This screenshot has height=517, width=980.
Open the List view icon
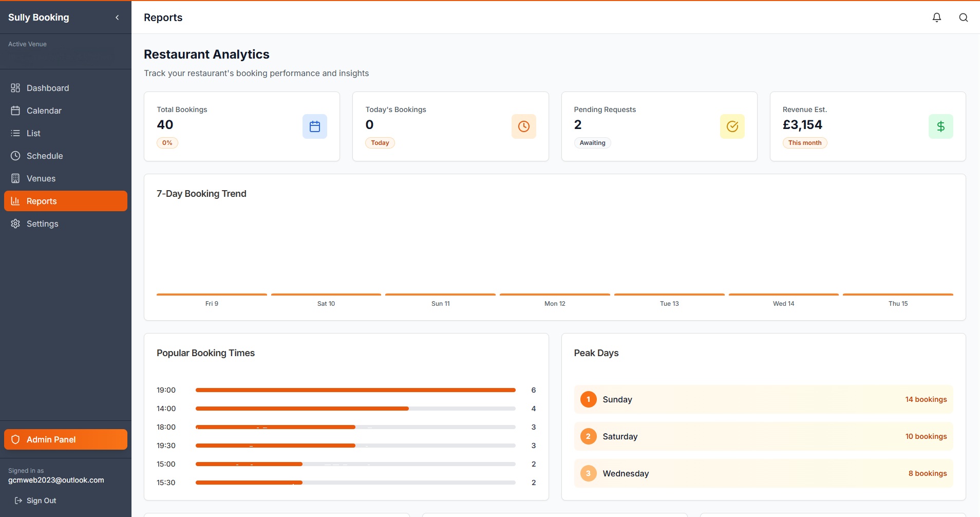(x=15, y=133)
